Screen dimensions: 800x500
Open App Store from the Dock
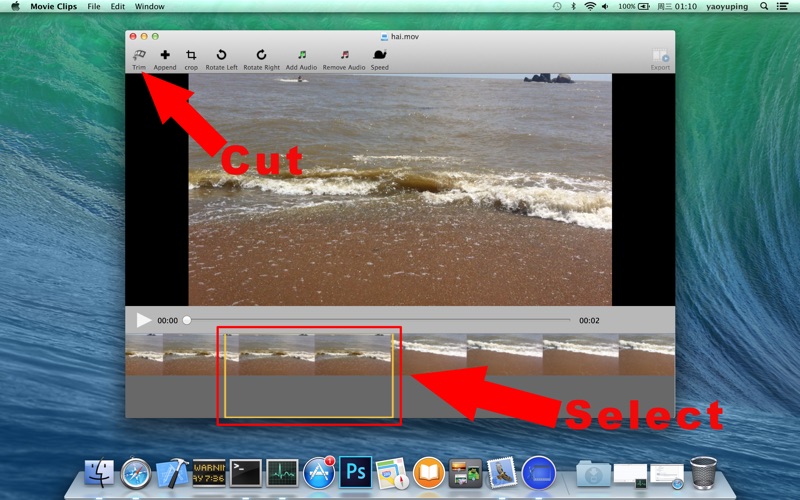pos(319,472)
